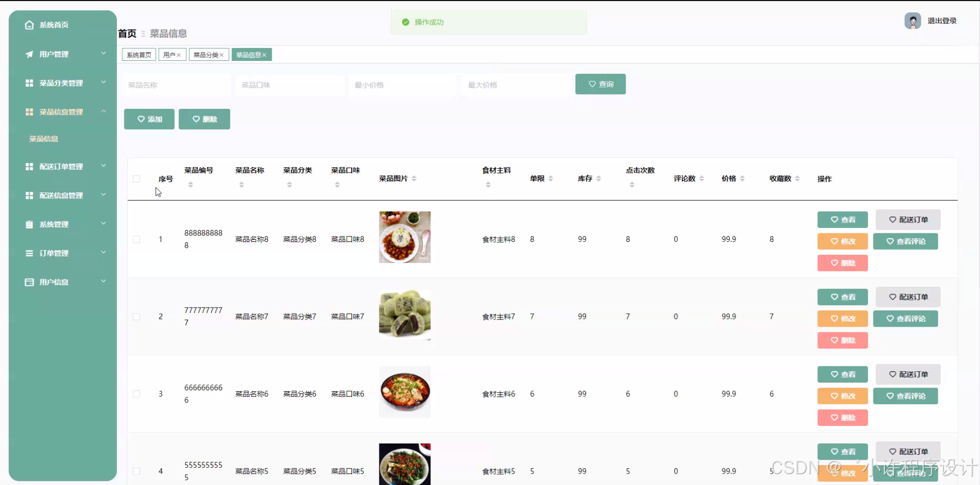Expand the 订单管理 menu chevron
Image resolution: width=980 pixels, height=485 pixels.
103,253
